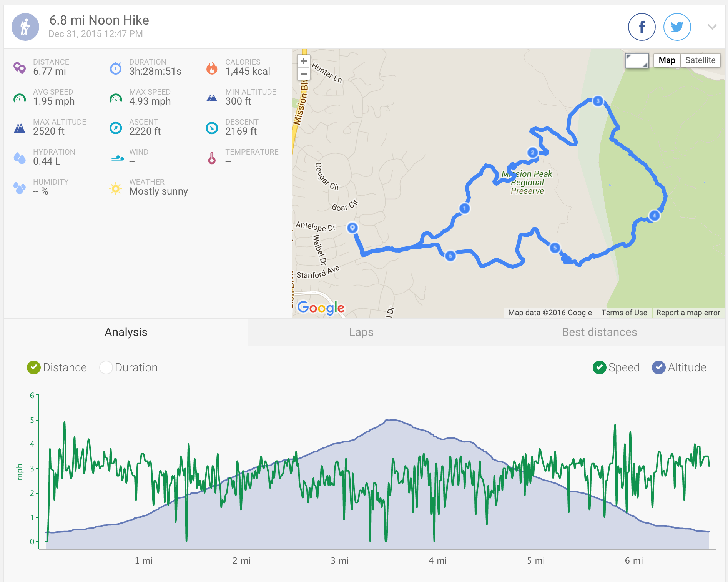Open the Laps tab
Image resolution: width=728 pixels, height=582 pixels.
[x=361, y=332]
